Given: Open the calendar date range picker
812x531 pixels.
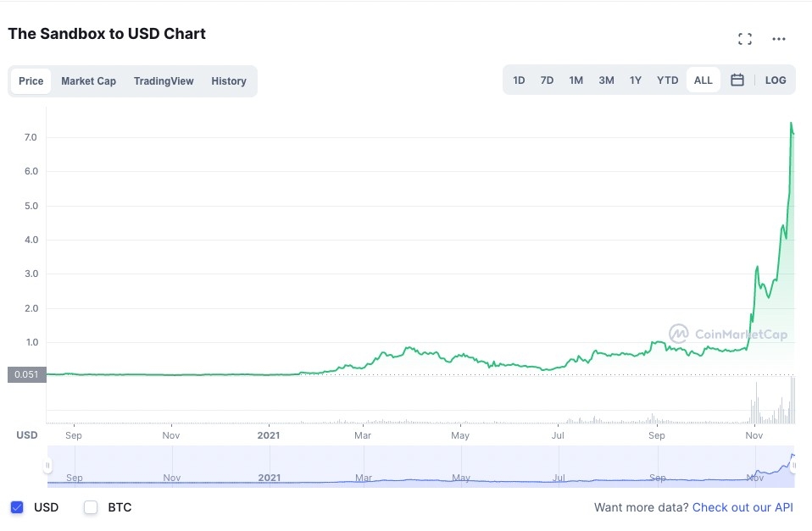Looking at the screenshot, I should point(737,80).
